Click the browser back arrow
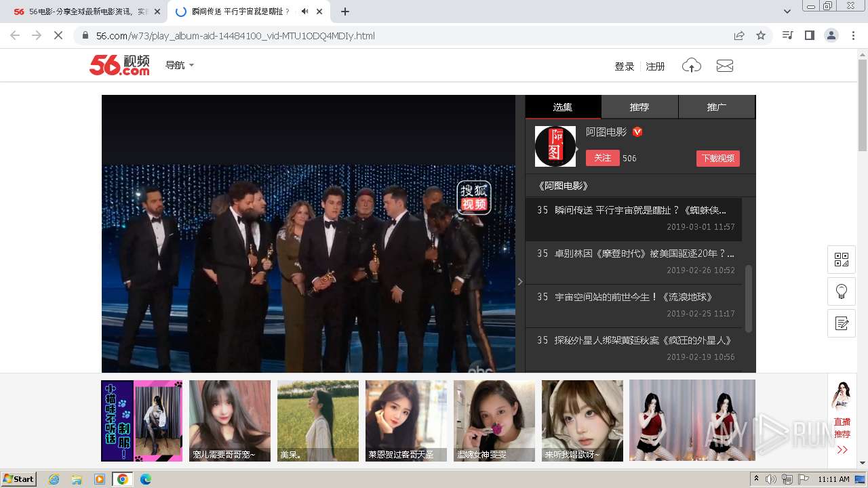This screenshot has width=868, height=488. (x=15, y=35)
